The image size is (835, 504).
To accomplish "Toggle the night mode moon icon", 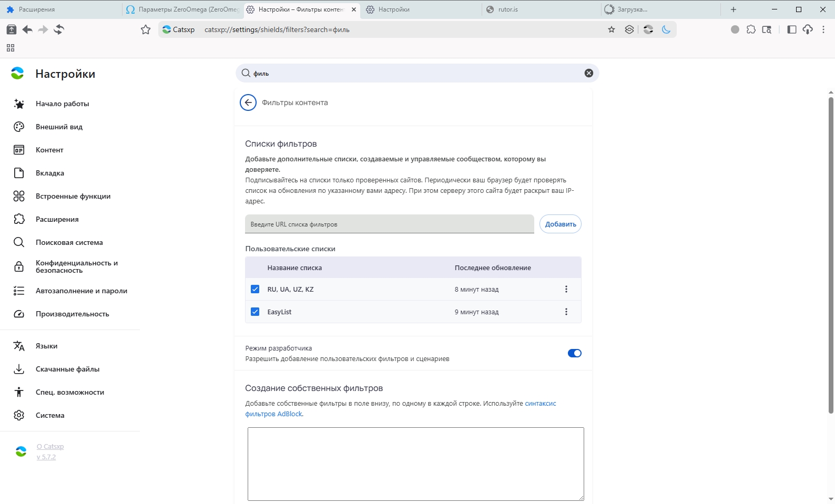I will click(x=666, y=30).
